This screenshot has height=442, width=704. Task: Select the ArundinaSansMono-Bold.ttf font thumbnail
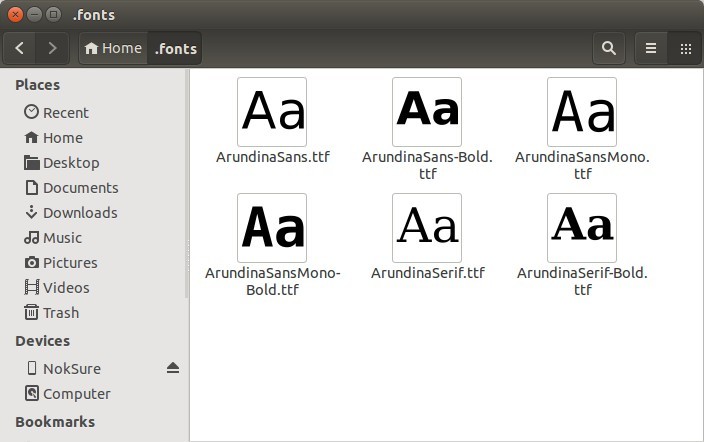pyautogui.click(x=272, y=228)
